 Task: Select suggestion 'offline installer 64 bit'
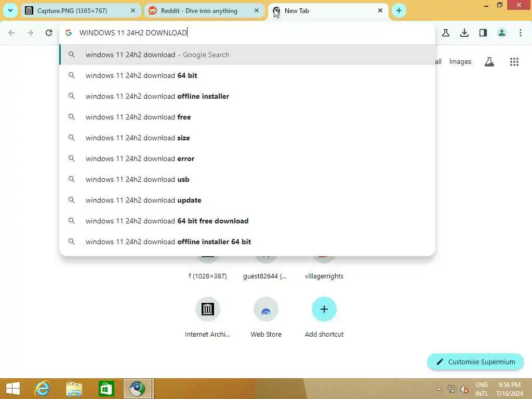click(x=247, y=242)
